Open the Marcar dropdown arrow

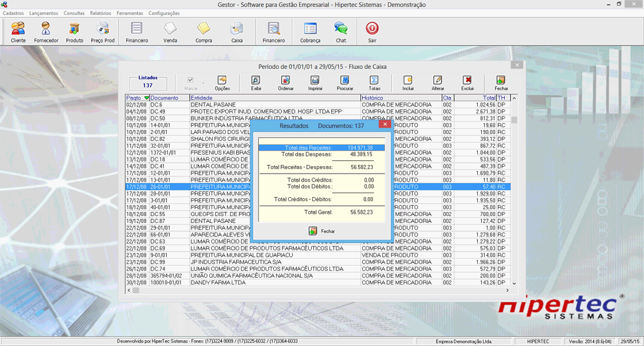click(204, 83)
